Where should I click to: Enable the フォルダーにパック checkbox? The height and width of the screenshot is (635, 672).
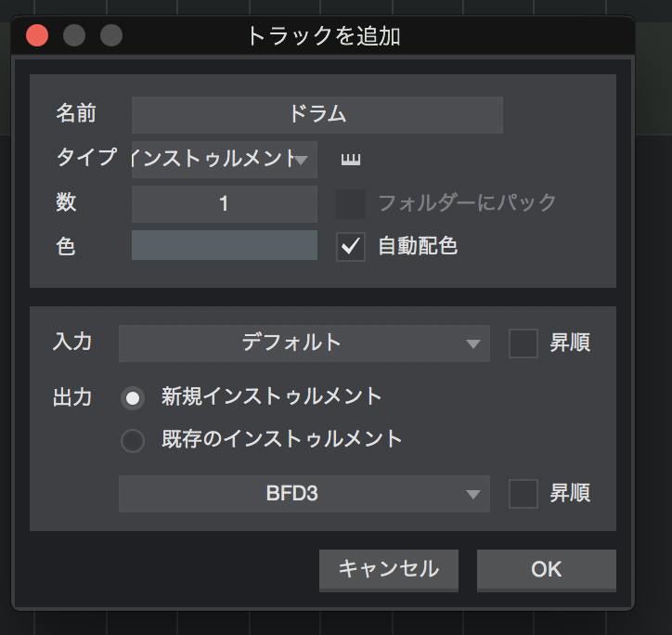point(350,203)
